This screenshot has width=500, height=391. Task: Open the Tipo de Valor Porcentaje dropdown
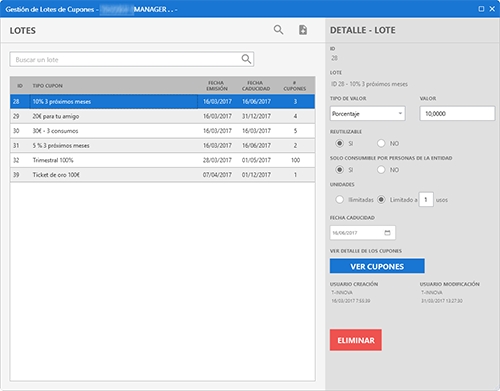[x=367, y=114]
